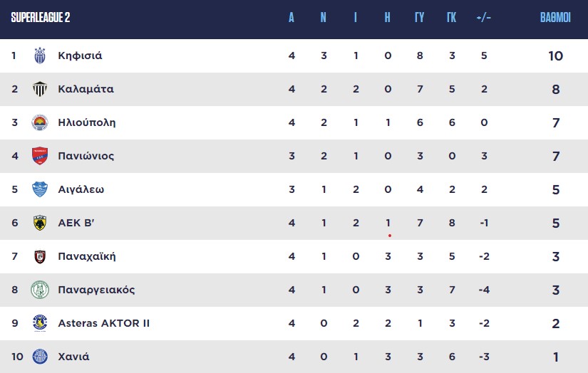
Task: Sort by the +/- goal difference header
Action: click(x=483, y=18)
